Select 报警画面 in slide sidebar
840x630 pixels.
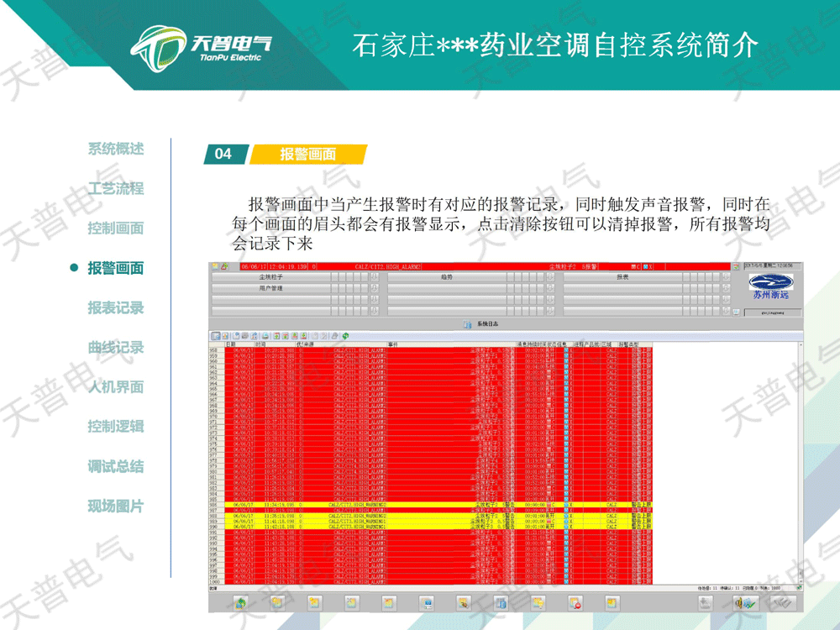coord(116,268)
